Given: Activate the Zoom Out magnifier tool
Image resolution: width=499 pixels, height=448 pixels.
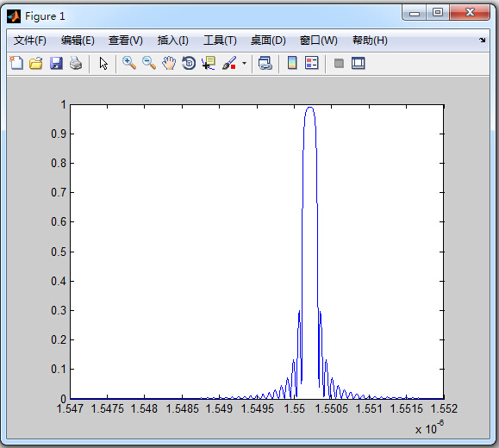Looking at the screenshot, I should (149, 63).
